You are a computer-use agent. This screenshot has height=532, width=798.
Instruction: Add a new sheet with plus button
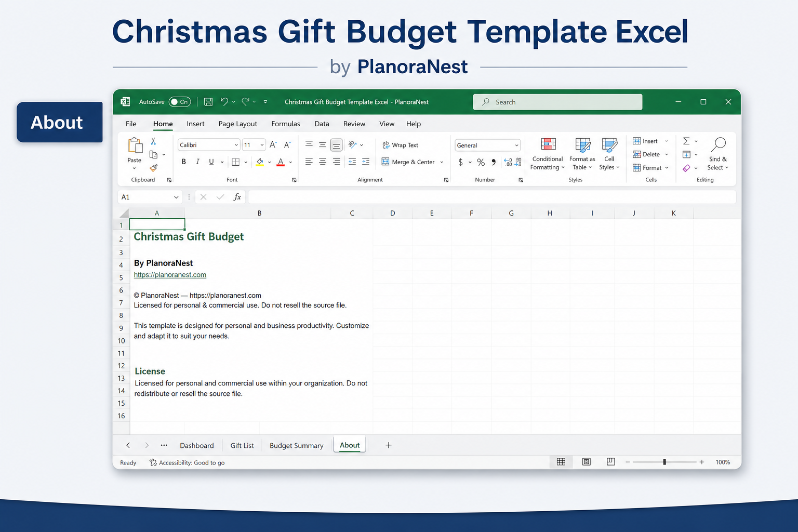click(x=388, y=445)
